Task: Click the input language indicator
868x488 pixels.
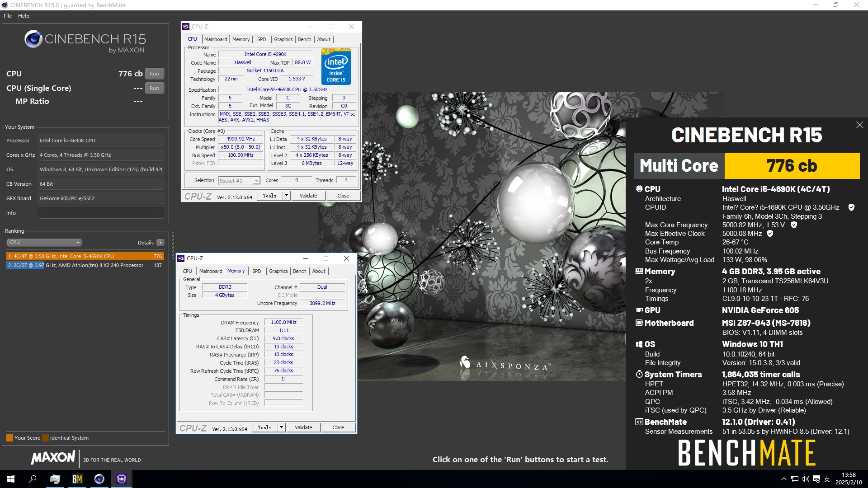Action: point(827,479)
